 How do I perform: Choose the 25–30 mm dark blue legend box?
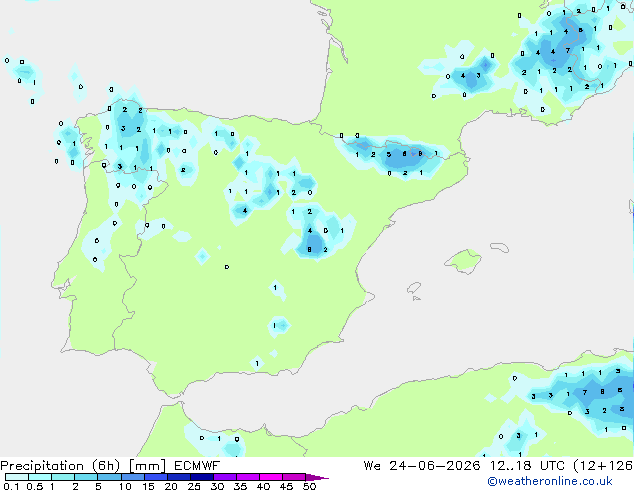tap(202, 477)
